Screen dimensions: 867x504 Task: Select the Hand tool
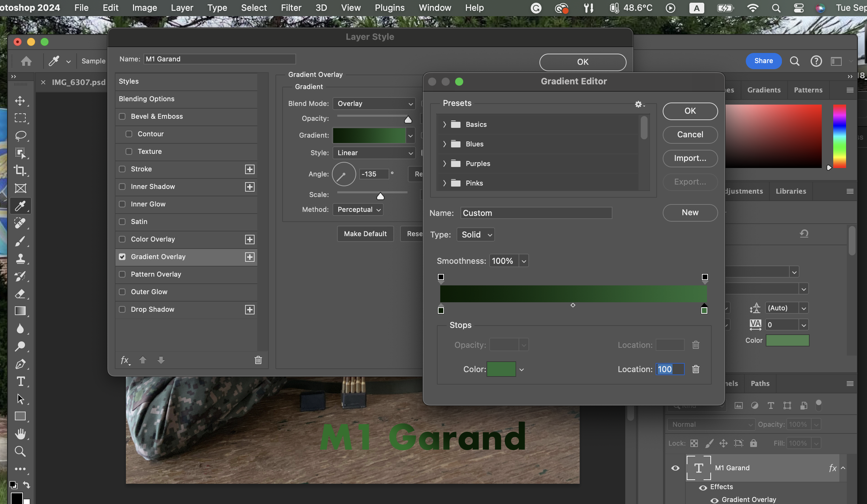point(20,434)
